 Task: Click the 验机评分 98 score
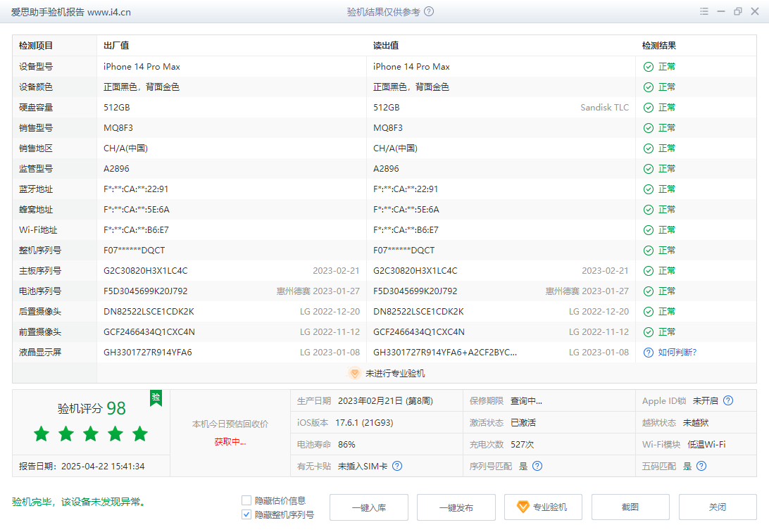tap(92, 408)
